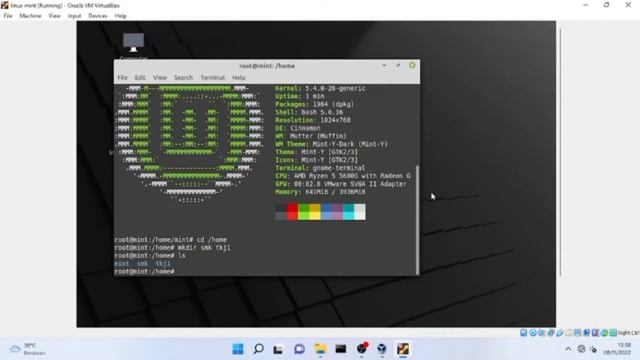Select the running VirtualBox VM taskbar icon
The image size is (640, 360).
coord(403,349)
